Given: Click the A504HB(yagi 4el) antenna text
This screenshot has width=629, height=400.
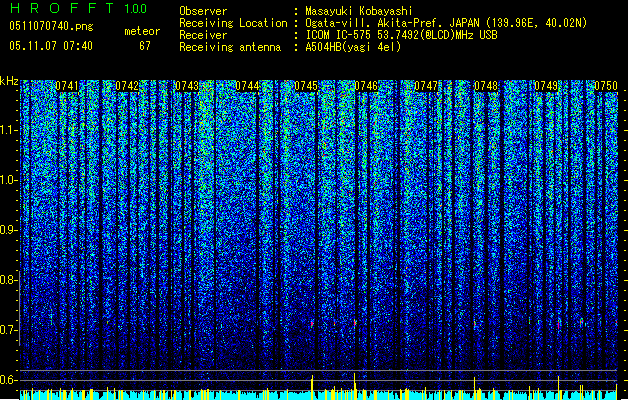Looking at the screenshot, I should (x=353, y=47).
